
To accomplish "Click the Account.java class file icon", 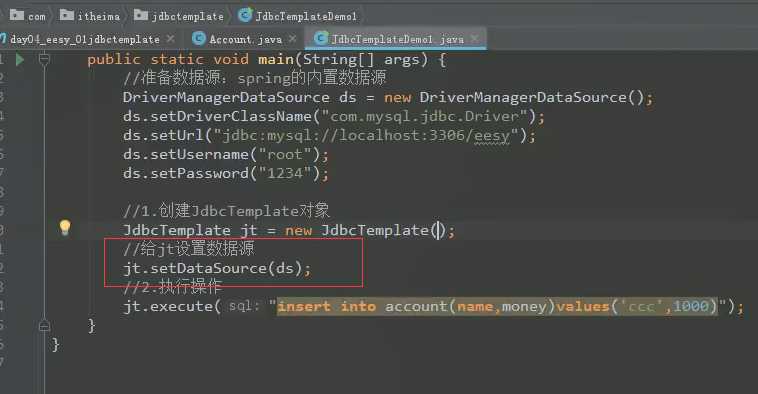I will pyautogui.click(x=199, y=38).
